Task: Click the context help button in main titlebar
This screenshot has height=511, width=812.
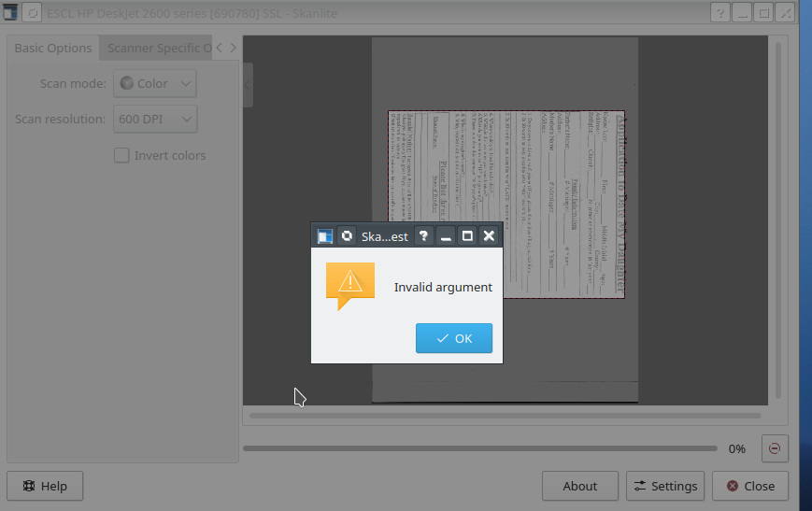Action: (719, 14)
